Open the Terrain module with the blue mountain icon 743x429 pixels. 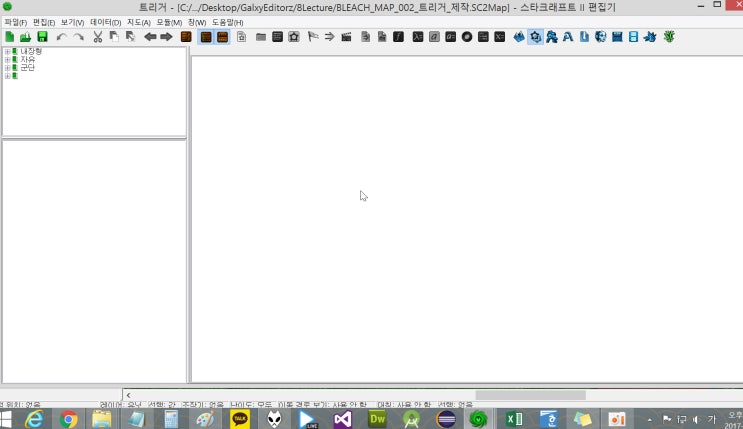519,37
